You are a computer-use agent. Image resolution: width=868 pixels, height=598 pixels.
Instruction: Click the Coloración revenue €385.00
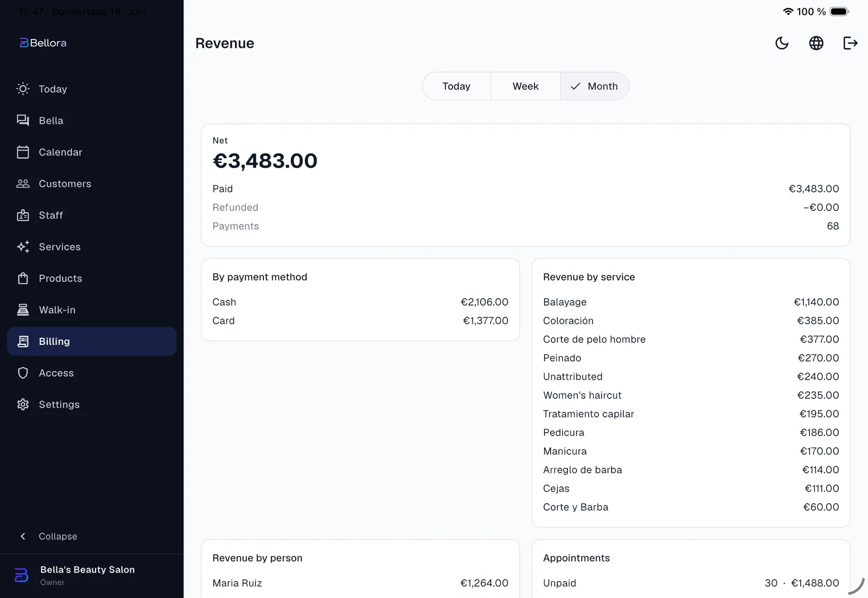point(818,320)
